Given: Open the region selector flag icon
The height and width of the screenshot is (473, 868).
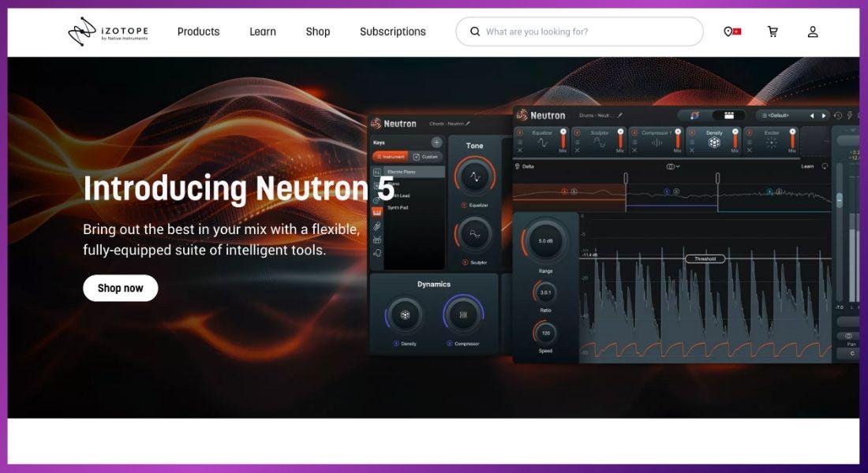Looking at the screenshot, I should tap(731, 32).
